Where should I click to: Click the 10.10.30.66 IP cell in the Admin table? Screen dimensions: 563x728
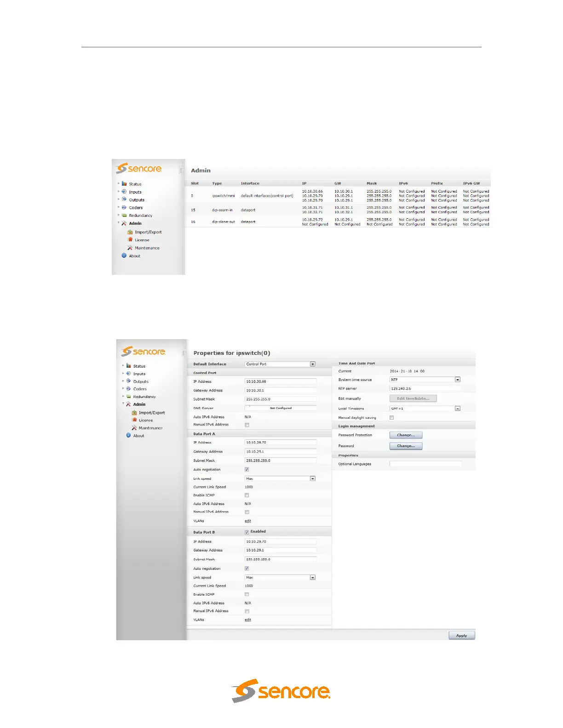click(312, 191)
